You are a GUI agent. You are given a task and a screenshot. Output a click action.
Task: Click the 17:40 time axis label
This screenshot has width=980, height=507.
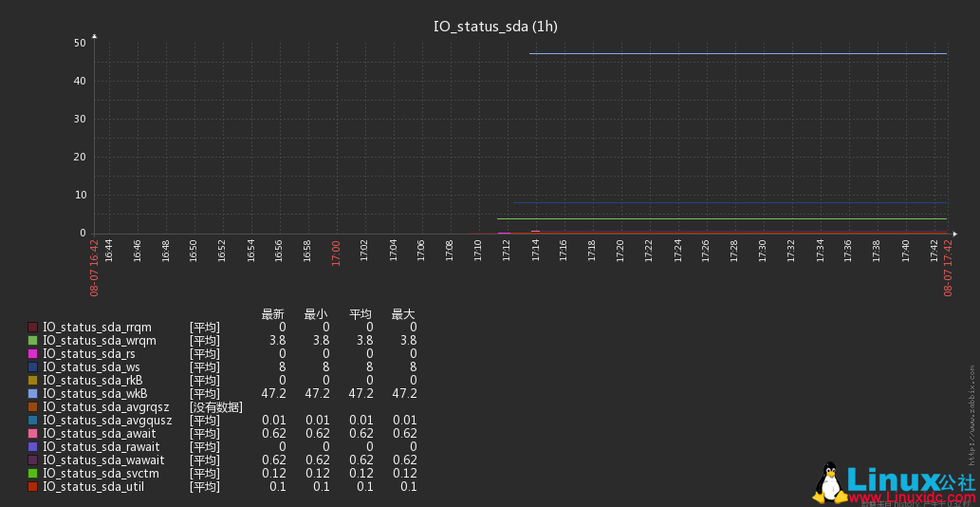(905, 252)
